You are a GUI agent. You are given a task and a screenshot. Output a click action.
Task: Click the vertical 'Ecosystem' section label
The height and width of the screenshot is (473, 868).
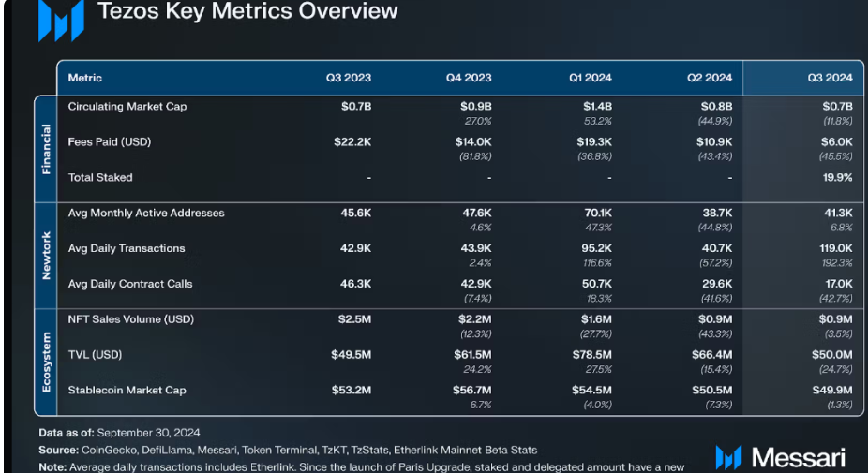[x=46, y=362]
